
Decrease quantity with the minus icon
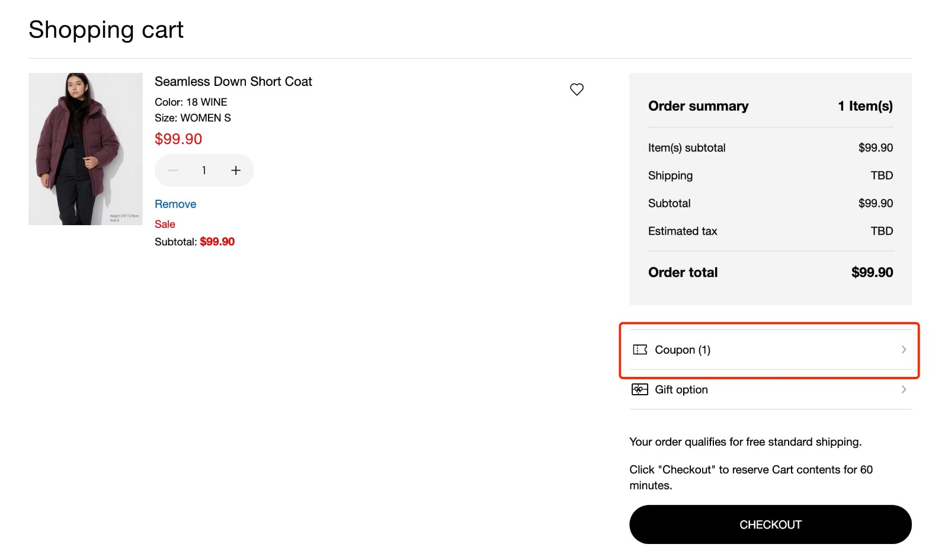[x=172, y=170]
